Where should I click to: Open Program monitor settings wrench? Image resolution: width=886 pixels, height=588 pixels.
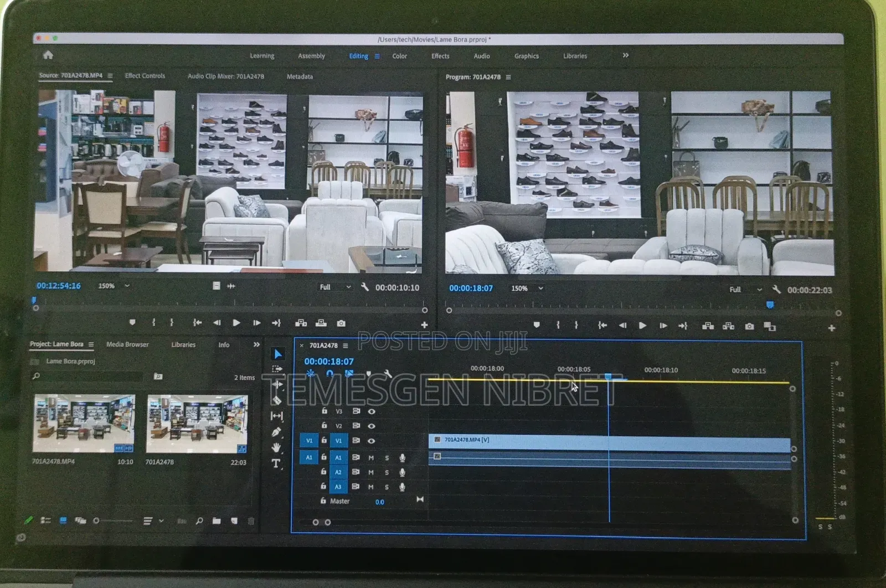coord(776,290)
